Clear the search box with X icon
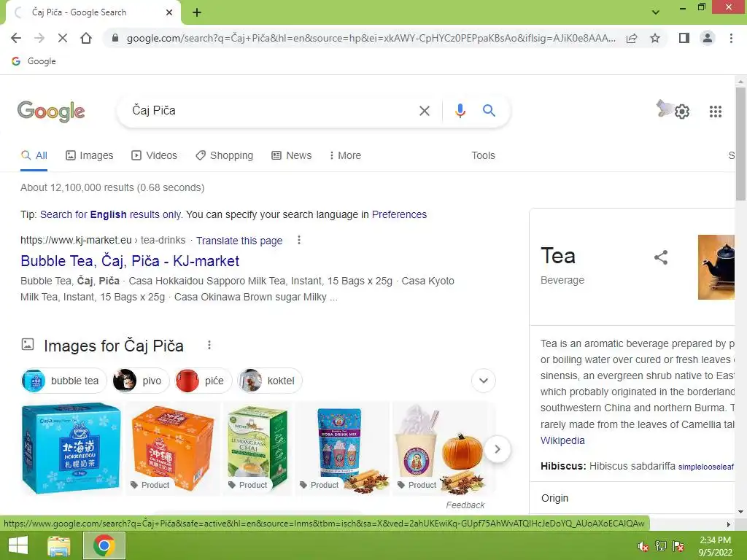Viewport: 747px width, 560px height. [424, 111]
